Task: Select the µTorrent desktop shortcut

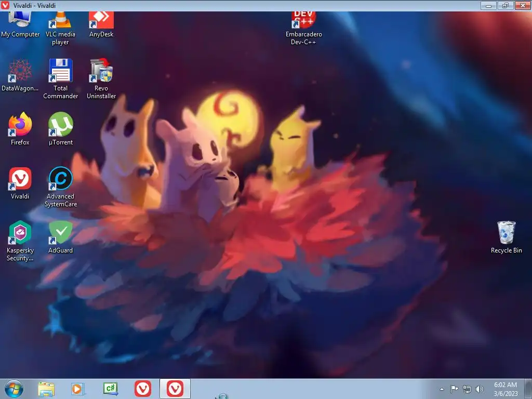Action: 60,129
